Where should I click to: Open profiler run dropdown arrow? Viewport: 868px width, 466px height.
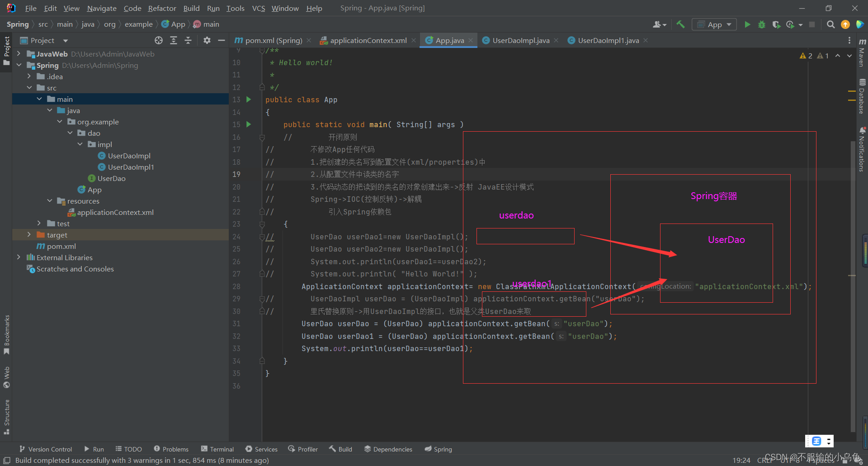(801, 25)
